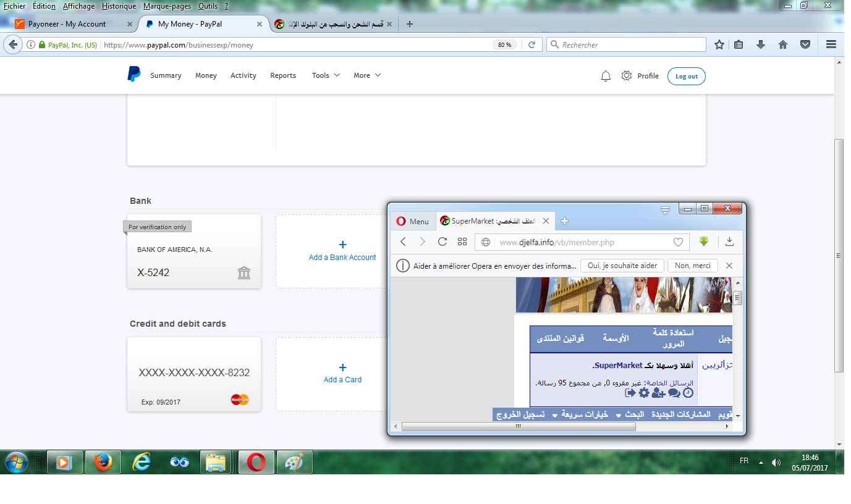
Task: Open the Firefox Affichage menu
Action: point(78,6)
